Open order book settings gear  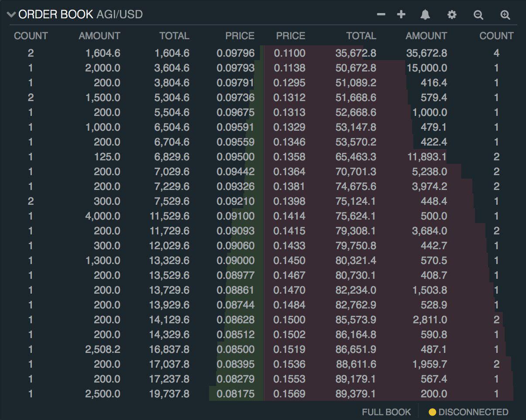click(452, 15)
